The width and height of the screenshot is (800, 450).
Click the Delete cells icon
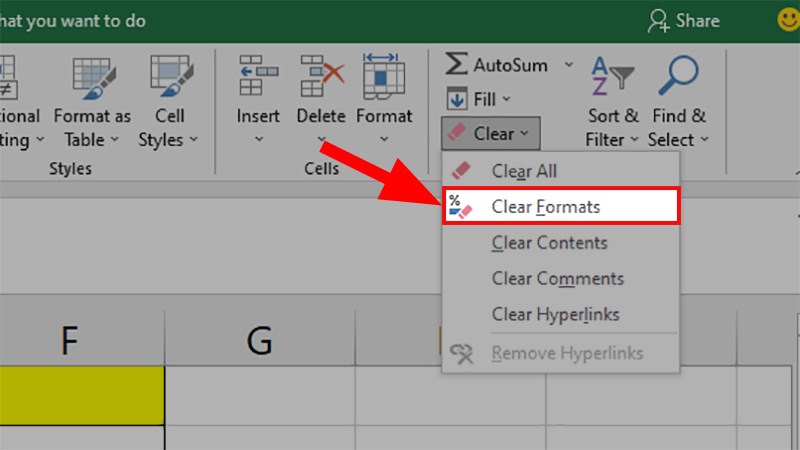pos(321,76)
